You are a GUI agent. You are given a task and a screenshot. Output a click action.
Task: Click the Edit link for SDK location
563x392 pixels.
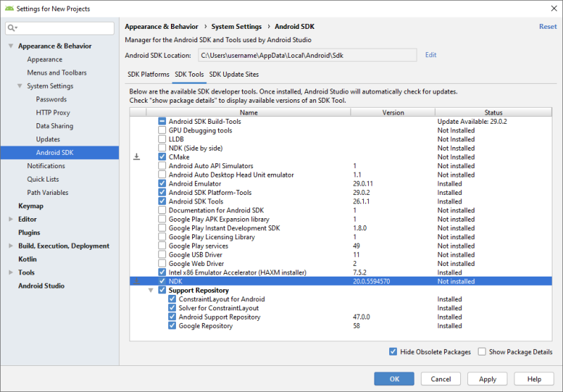[x=431, y=55]
